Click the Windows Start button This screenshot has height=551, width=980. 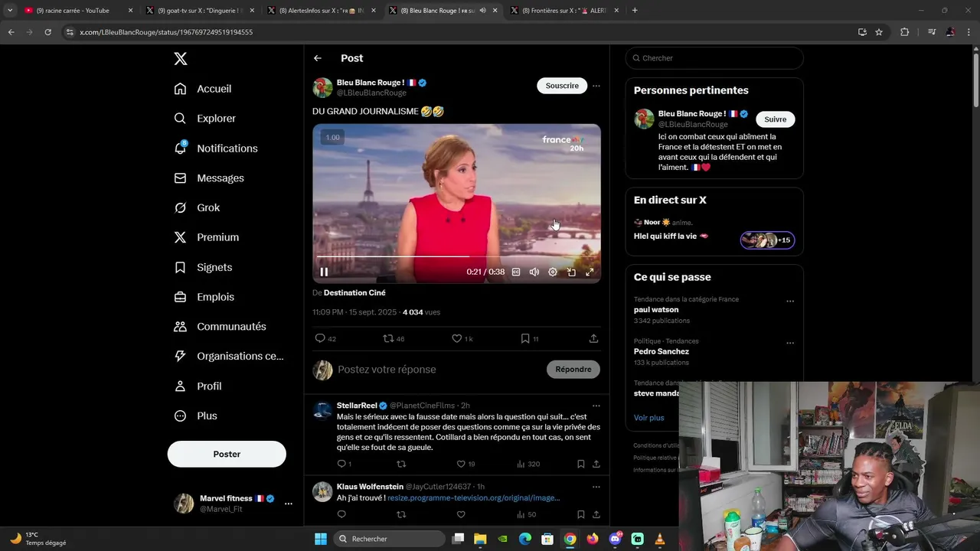coord(321,539)
